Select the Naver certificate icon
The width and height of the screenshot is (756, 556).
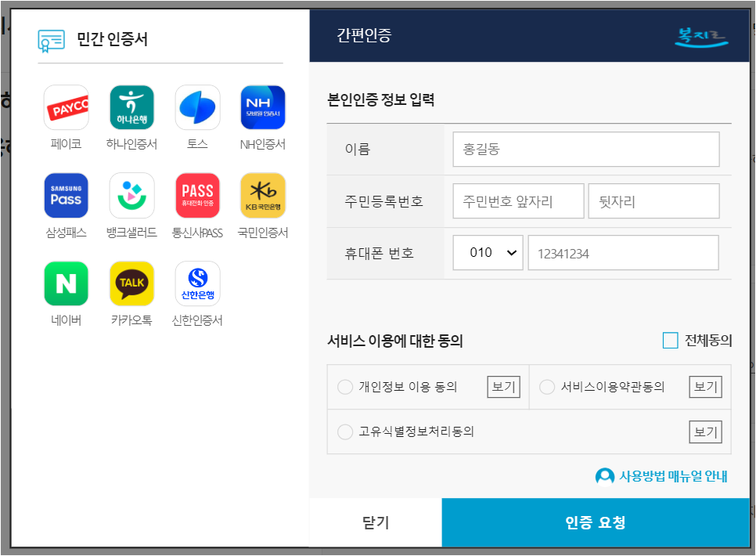[66, 283]
